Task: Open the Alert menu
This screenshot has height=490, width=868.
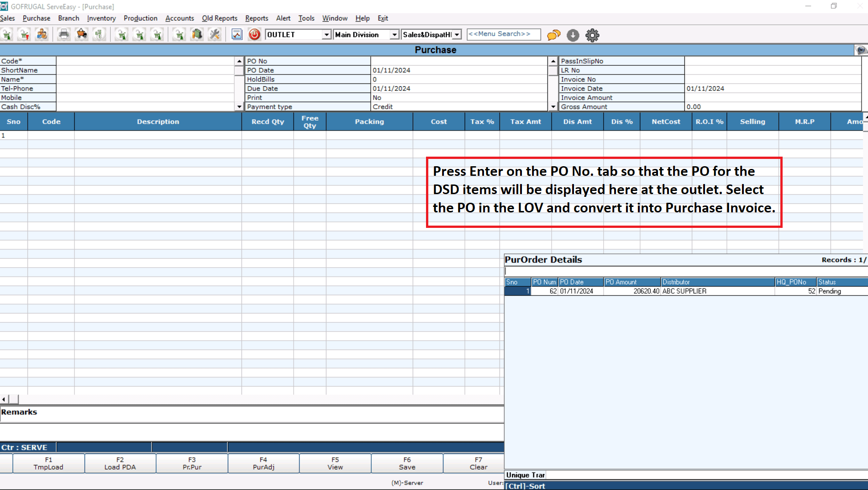Action: click(283, 18)
